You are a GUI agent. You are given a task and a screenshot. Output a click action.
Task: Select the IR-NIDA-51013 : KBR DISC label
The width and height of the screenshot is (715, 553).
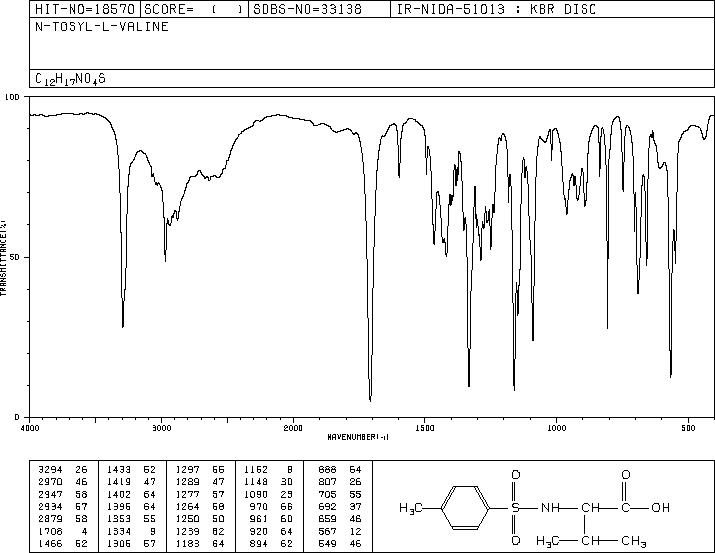[x=496, y=9]
